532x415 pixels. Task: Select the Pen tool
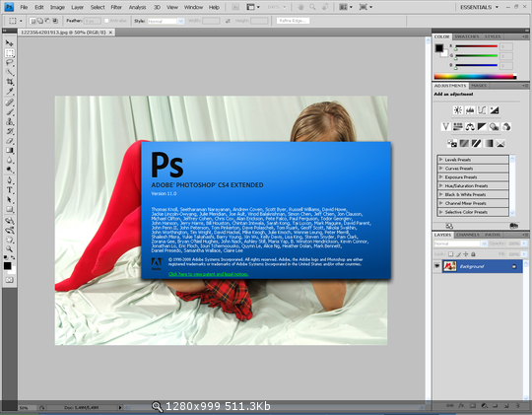(10, 180)
